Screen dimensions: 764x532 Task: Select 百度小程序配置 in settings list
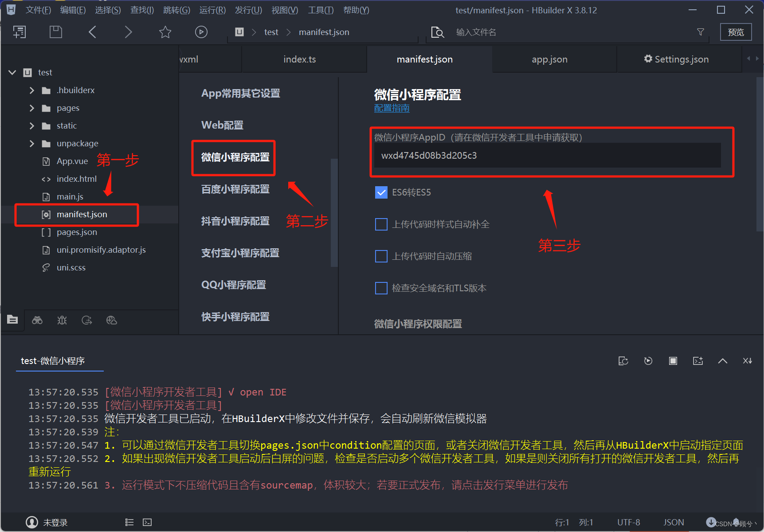(235, 189)
